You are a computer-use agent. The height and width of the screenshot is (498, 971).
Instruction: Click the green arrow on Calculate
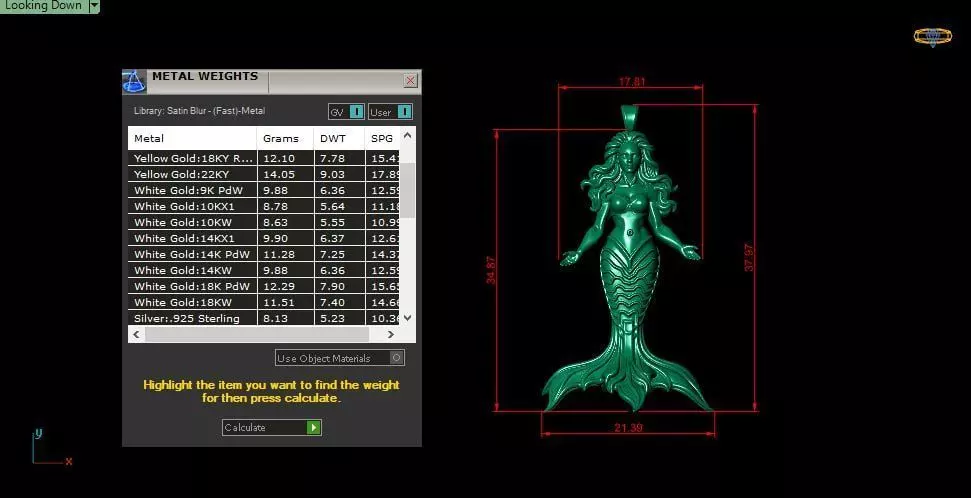coord(314,427)
